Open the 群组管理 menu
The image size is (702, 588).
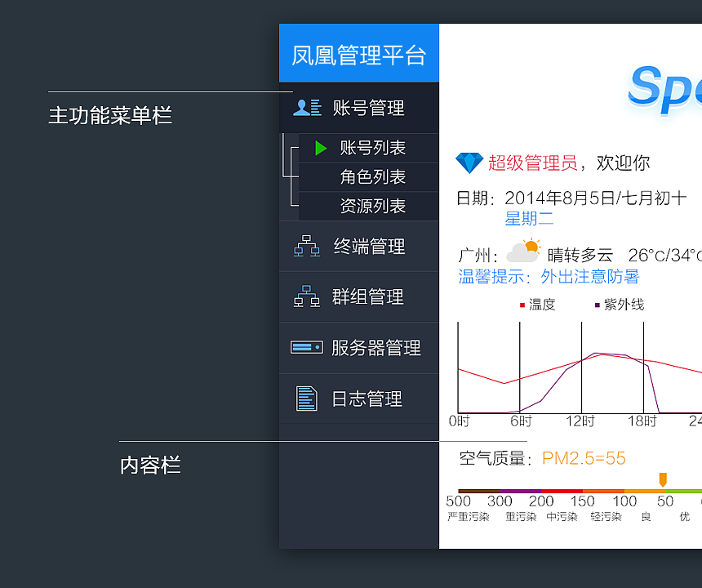tap(358, 296)
